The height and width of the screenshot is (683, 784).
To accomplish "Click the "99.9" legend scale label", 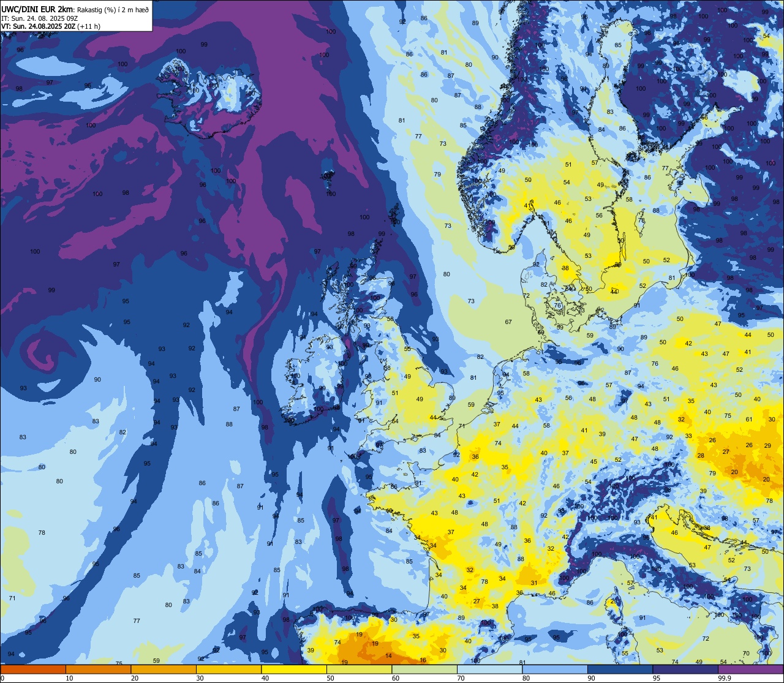I will coord(725,678).
